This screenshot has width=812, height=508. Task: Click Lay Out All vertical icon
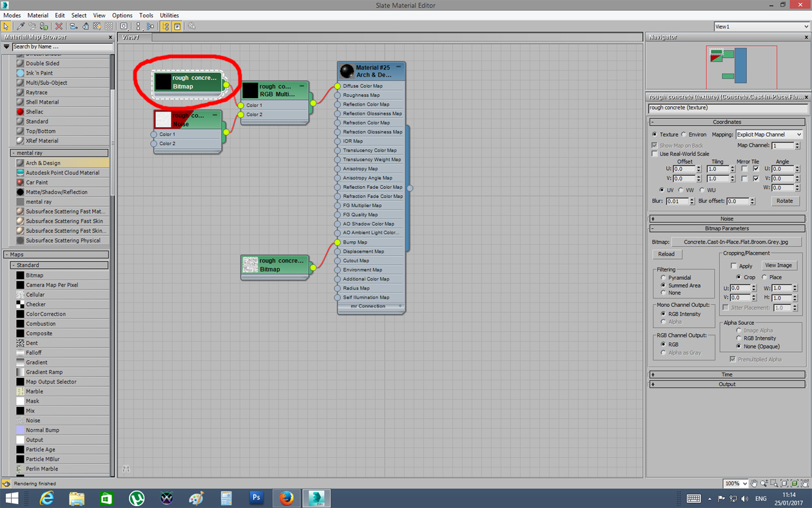click(x=139, y=26)
